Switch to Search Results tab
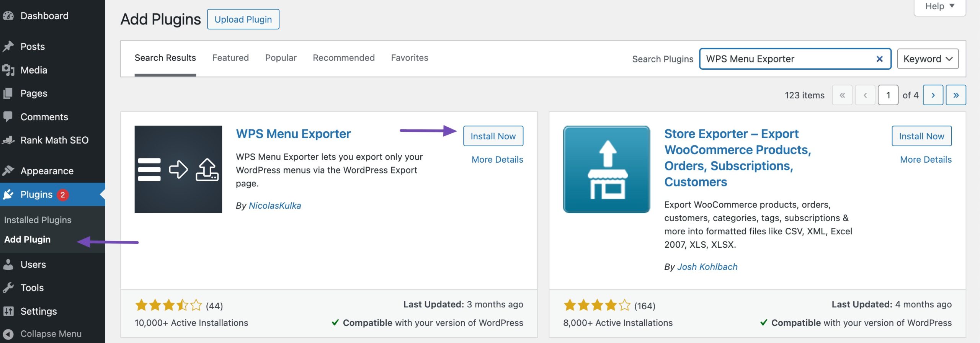980x343 pixels. (165, 58)
